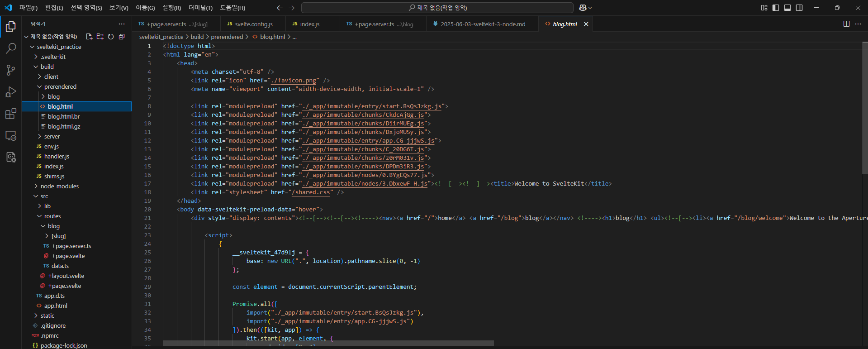Split the editor to the right
The height and width of the screenshot is (349, 868).
click(846, 24)
